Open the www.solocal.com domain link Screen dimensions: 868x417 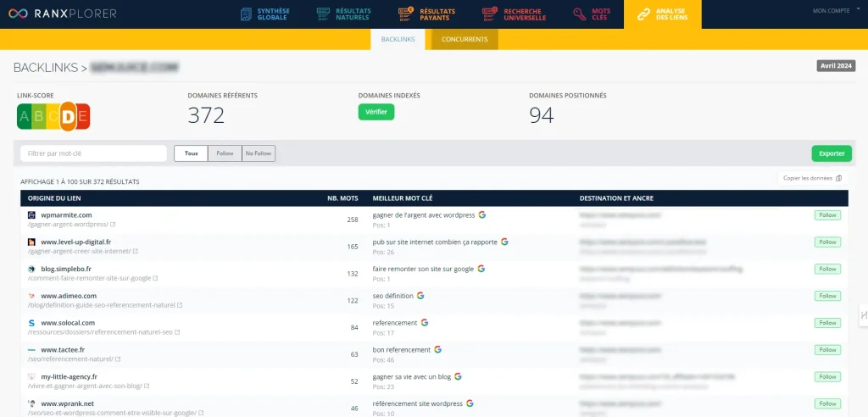(68, 323)
